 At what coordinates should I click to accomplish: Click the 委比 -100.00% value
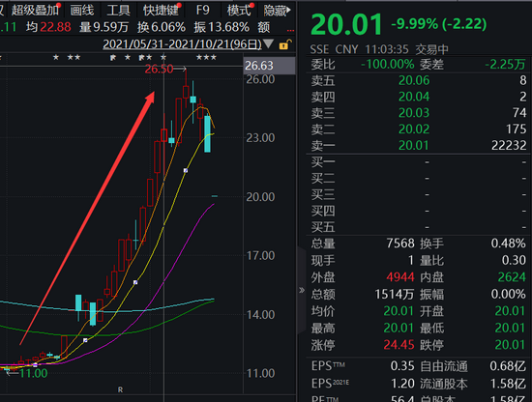click(x=388, y=64)
